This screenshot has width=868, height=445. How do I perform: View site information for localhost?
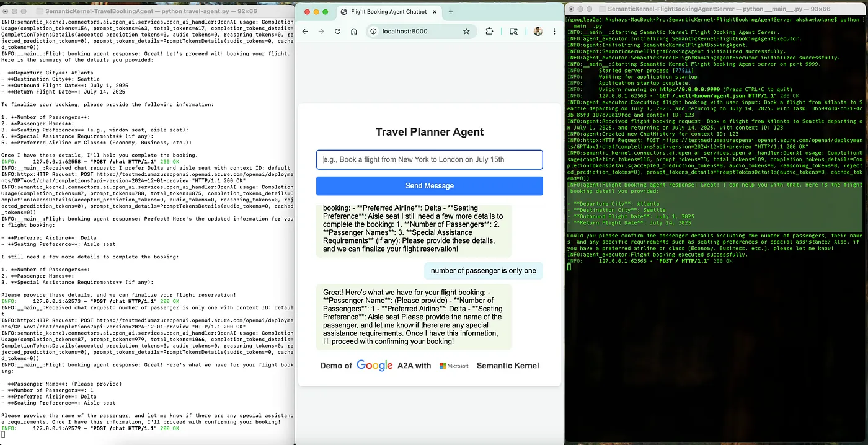coord(374,32)
